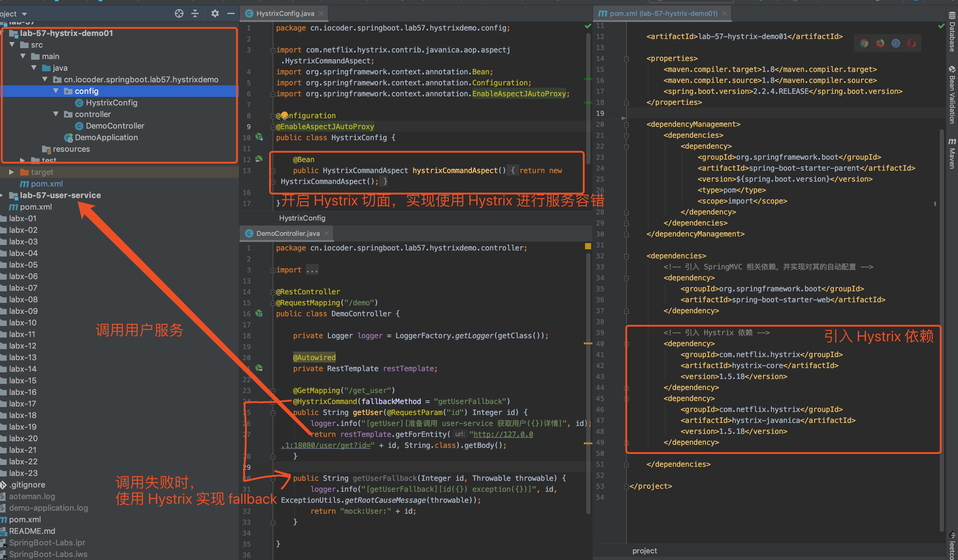Expand the folded import block in DemoController
The height and width of the screenshot is (560, 958).
click(312, 270)
